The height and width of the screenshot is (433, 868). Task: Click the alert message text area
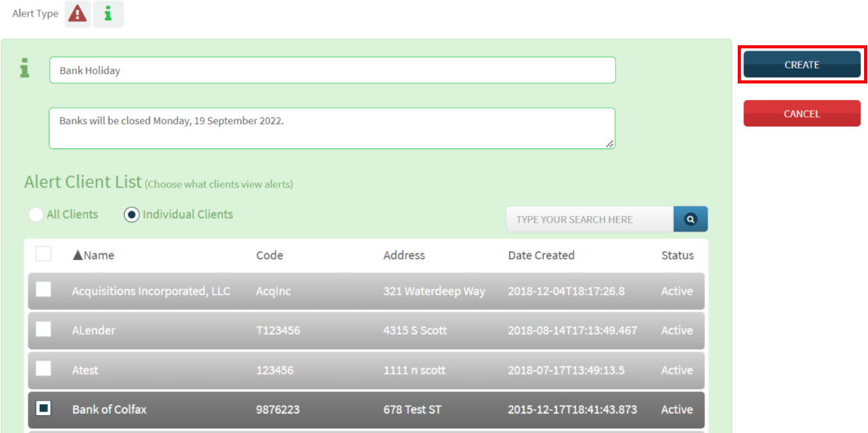click(332, 129)
